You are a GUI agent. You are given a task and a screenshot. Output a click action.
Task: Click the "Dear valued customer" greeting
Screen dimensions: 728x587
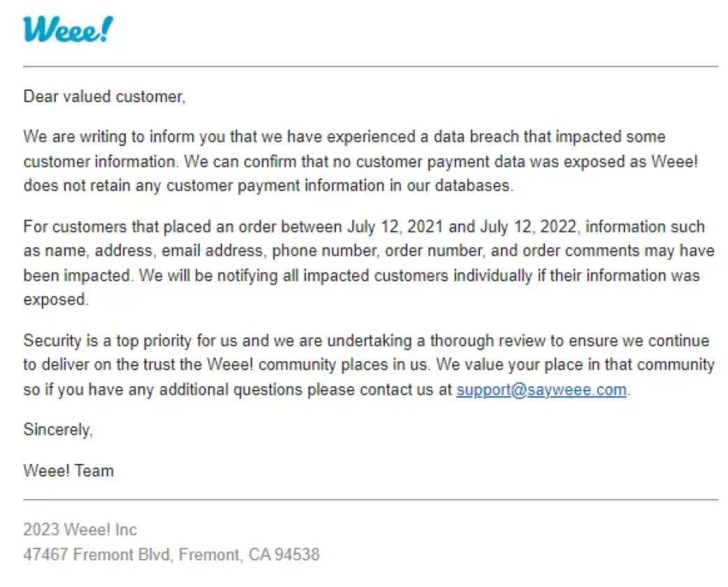tap(104, 96)
